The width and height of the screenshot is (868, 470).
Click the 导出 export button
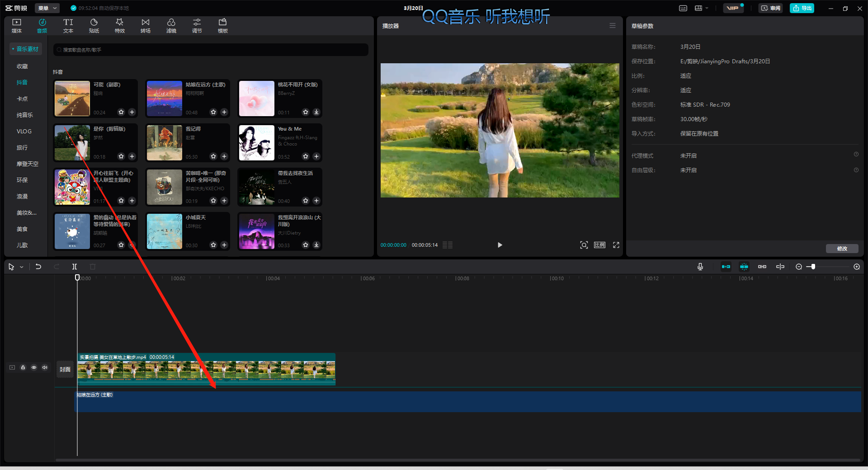pyautogui.click(x=802, y=8)
